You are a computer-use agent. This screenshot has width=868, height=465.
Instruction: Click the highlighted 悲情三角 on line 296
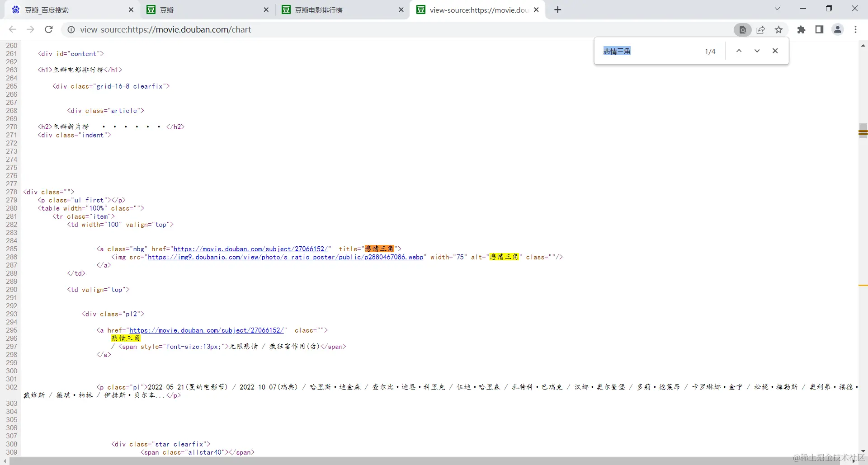pos(126,338)
